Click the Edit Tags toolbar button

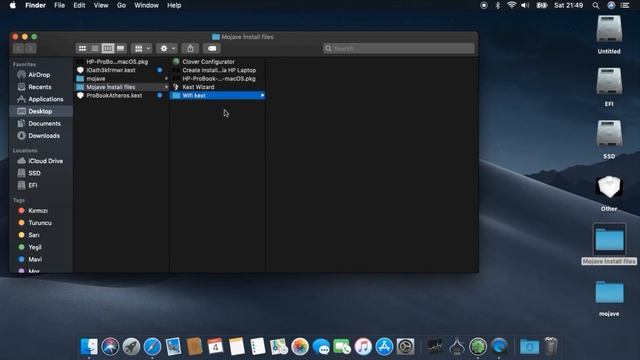click(212, 48)
